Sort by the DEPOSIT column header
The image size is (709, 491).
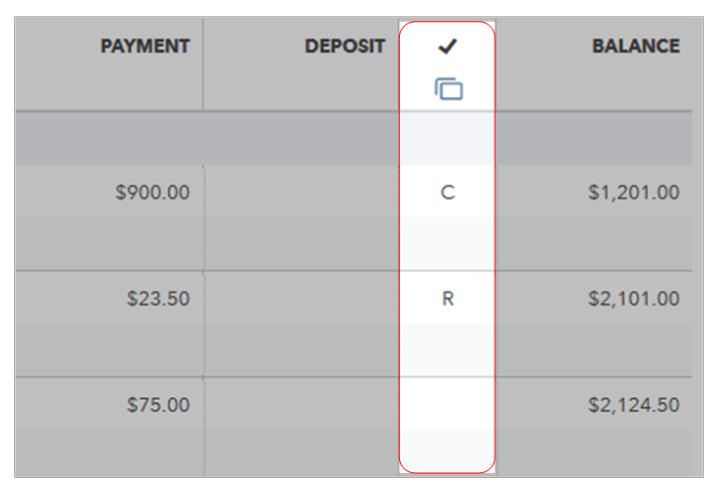[x=345, y=47]
